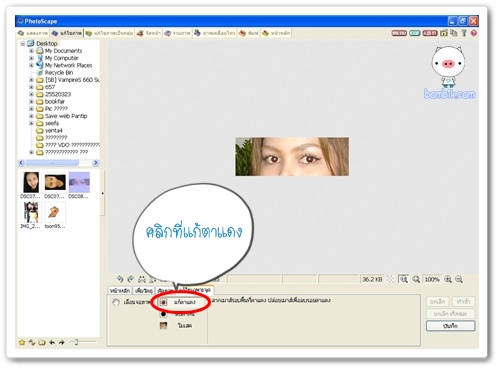Click the 100% zoom percentage field
Viewport: 500px width, 370px height.
432,279
